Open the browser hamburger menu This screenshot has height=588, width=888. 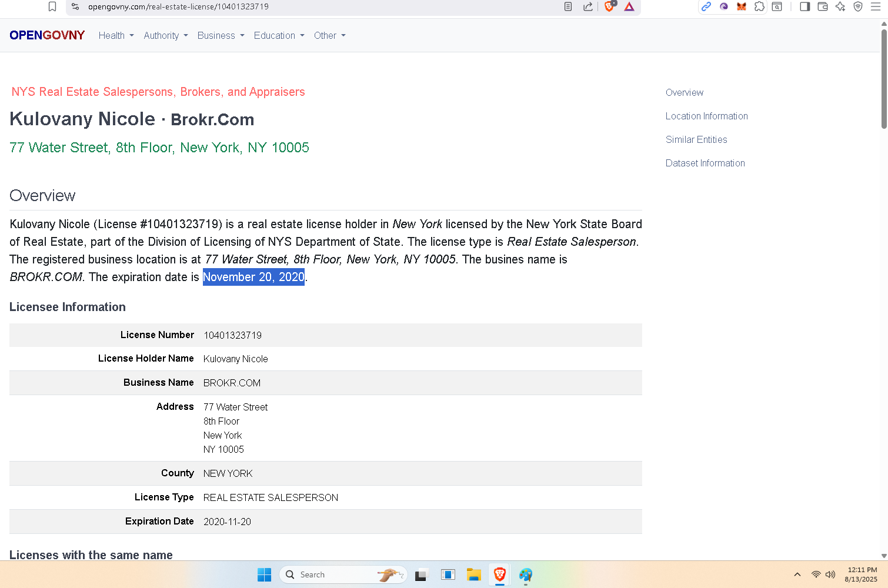coord(876,6)
